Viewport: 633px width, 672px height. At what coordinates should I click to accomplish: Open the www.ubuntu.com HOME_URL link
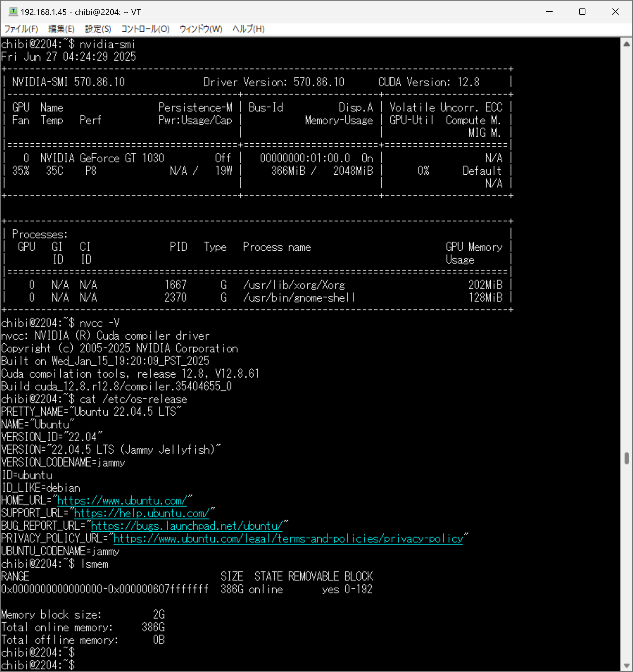(x=122, y=500)
